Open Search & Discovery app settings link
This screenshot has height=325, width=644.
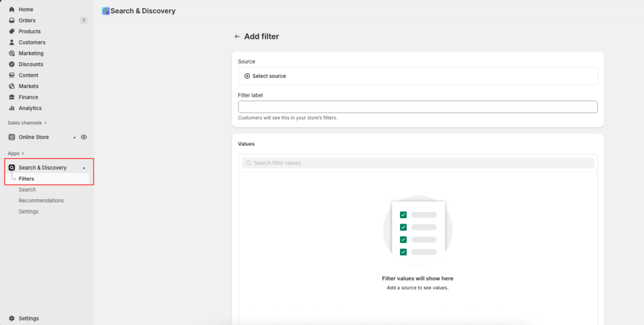pos(28,212)
